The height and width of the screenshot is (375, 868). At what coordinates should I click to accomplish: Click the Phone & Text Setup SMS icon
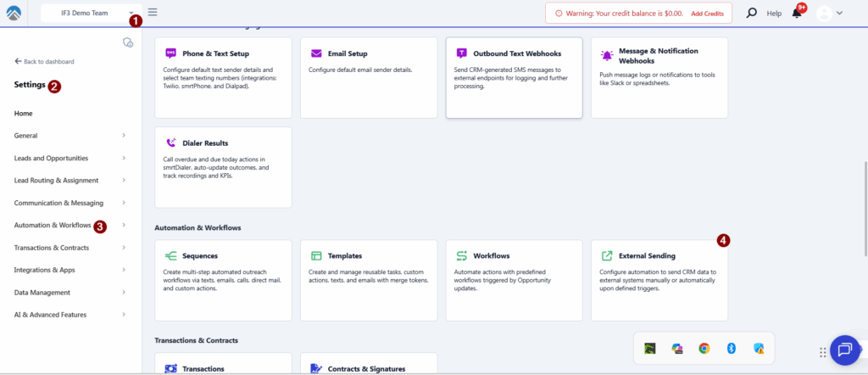[x=170, y=53]
